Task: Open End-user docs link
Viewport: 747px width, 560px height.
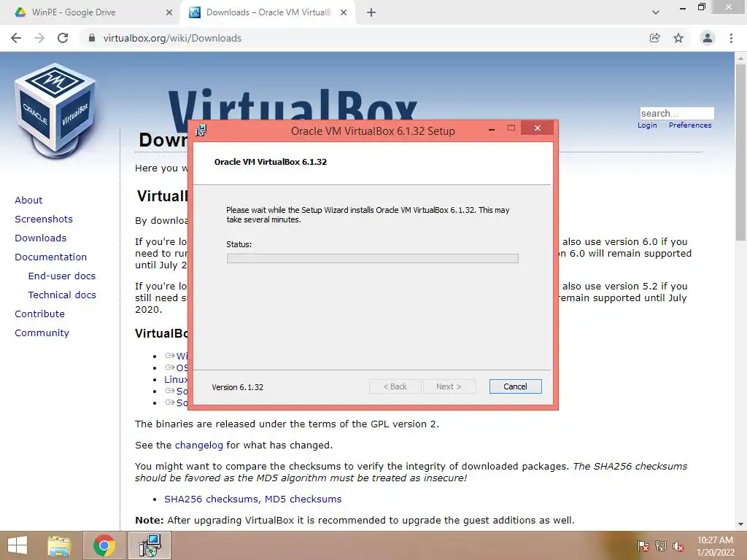Action: [x=62, y=276]
